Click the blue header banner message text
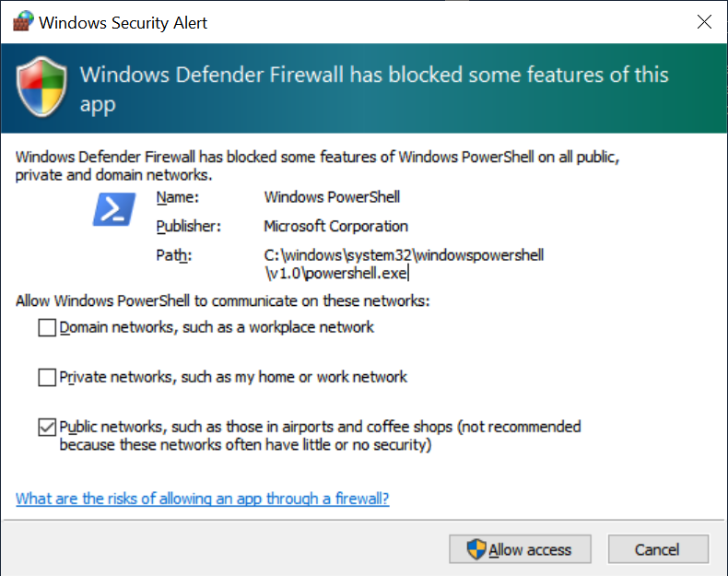 (374, 88)
